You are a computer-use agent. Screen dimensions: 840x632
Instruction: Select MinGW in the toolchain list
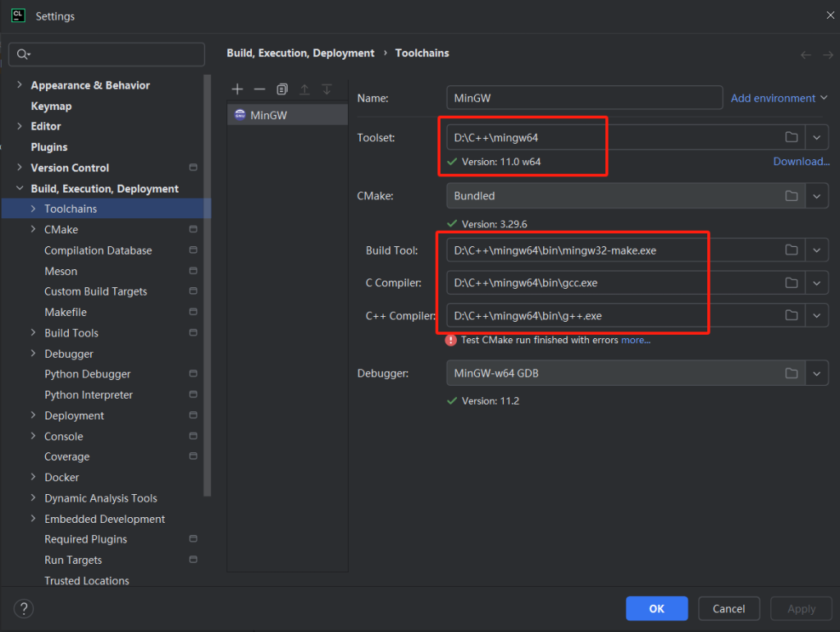(x=288, y=115)
